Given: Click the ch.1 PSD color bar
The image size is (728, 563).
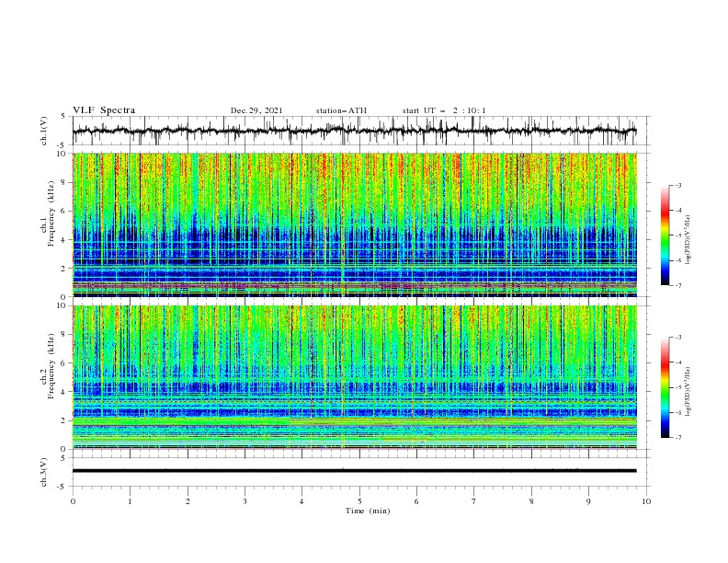Looking at the screenshot, I should (x=665, y=236).
